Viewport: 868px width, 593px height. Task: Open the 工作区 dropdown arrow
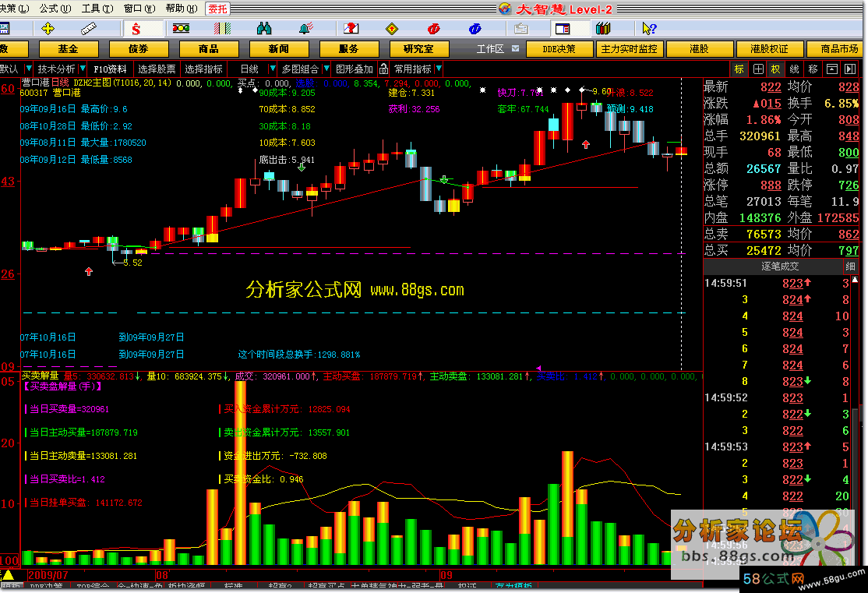[x=515, y=49]
